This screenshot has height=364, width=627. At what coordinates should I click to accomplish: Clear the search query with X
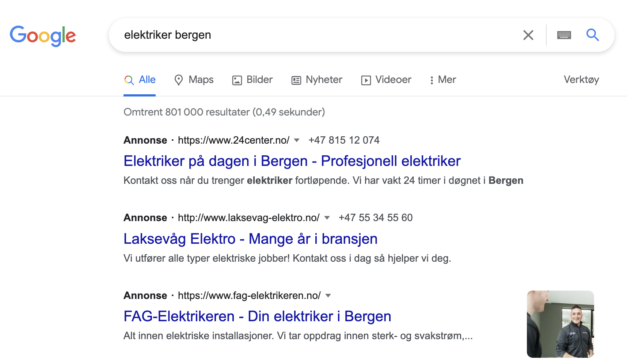tap(528, 35)
